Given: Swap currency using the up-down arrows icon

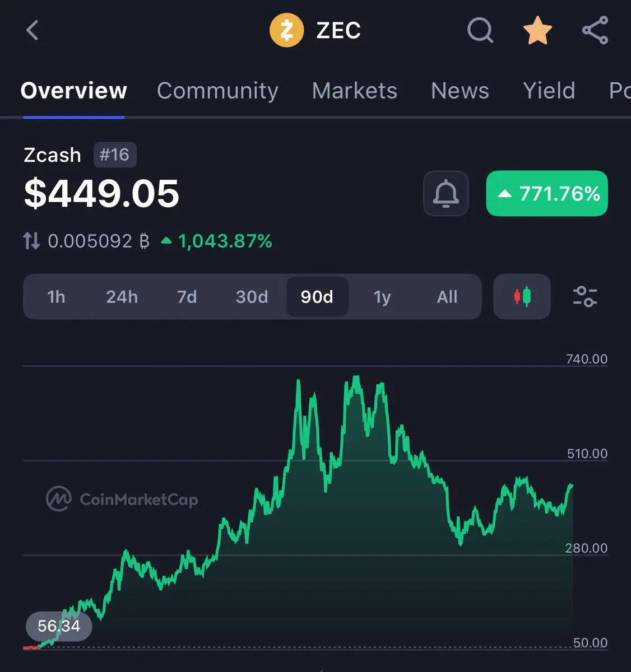Looking at the screenshot, I should point(31,241).
